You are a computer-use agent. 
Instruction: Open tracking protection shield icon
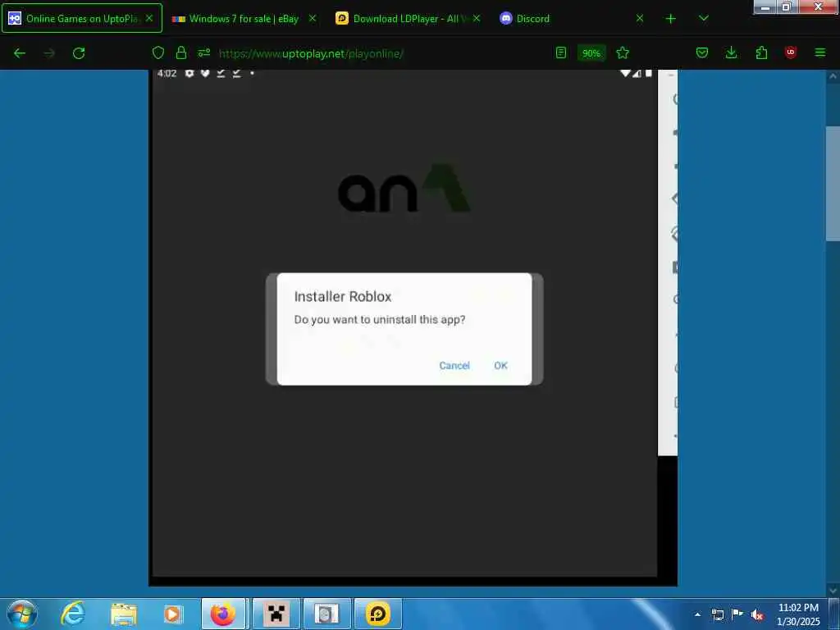click(x=158, y=53)
